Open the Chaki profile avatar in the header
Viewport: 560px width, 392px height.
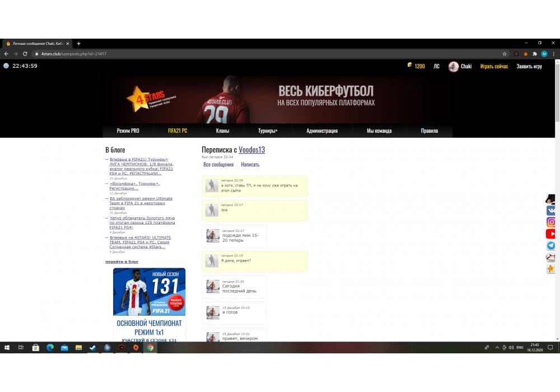pos(454,67)
